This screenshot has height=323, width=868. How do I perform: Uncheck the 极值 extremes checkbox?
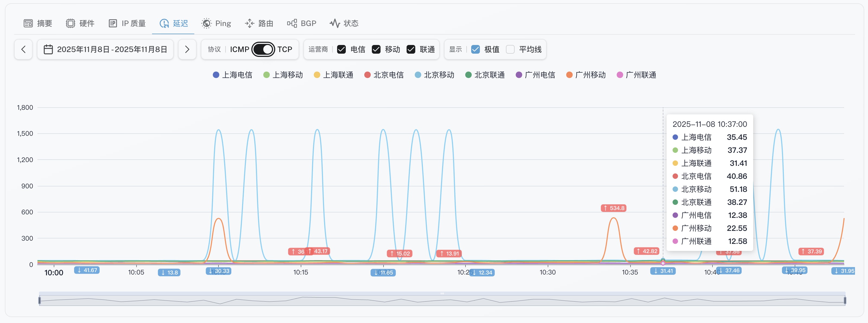tap(476, 50)
